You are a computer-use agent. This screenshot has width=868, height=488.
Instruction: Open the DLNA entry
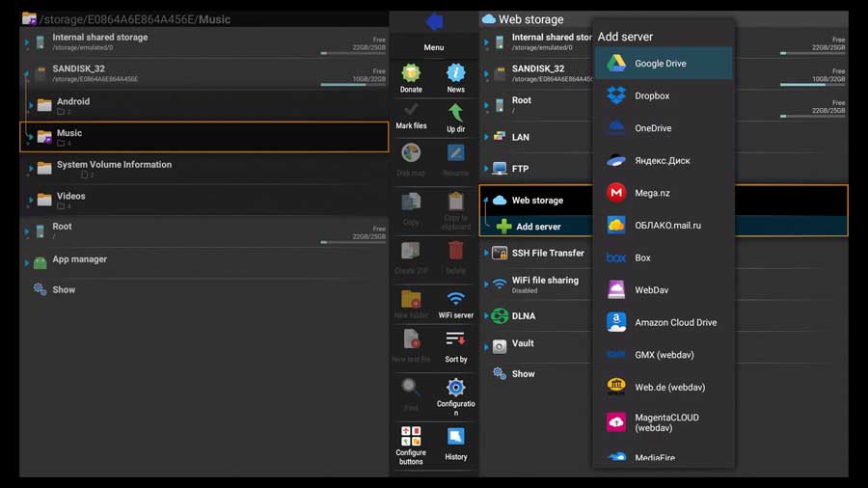click(536, 316)
